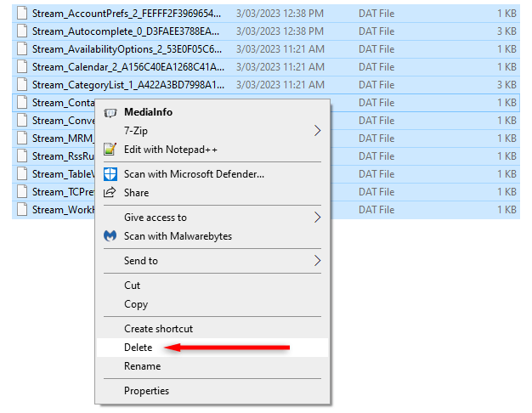Select Copy from the context menu
This screenshot has width=532, height=413.
[x=136, y=304]
